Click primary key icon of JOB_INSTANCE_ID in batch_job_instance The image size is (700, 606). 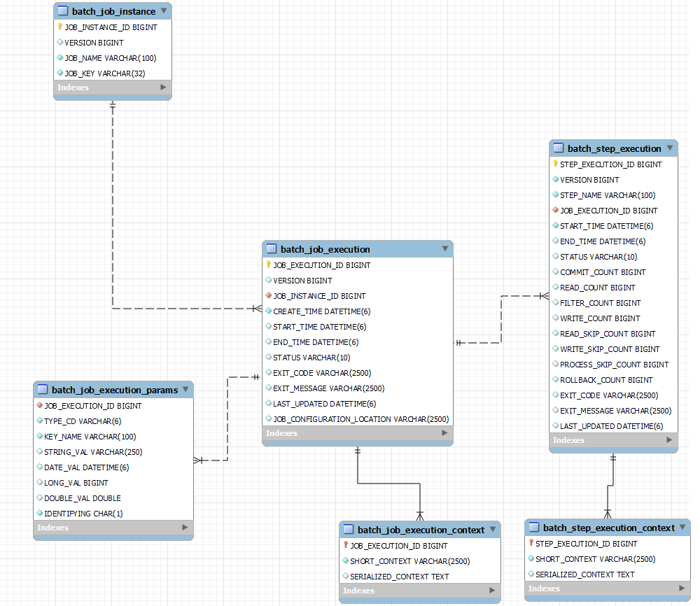(59, 27)
